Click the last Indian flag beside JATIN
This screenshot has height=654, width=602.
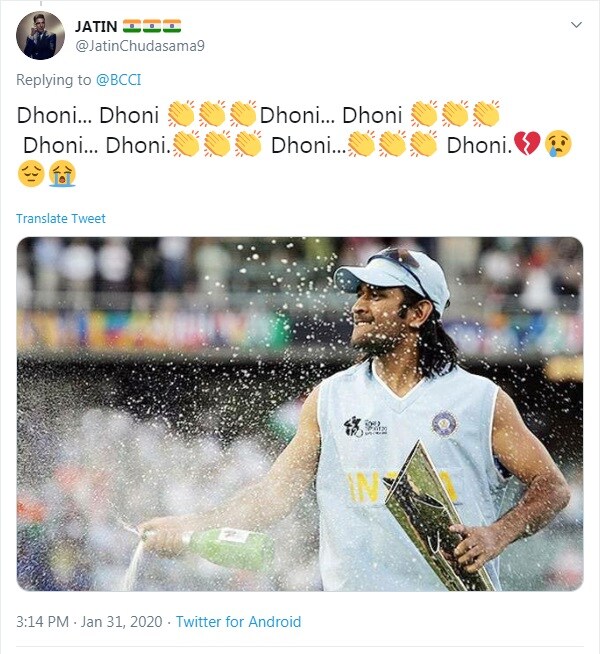pyautogui.click(x=172, y=26)
